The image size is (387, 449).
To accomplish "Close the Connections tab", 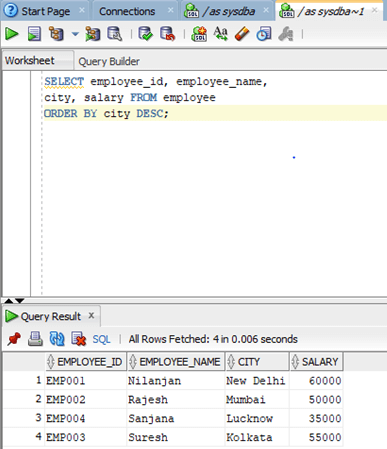I will [x=171, y=10].
